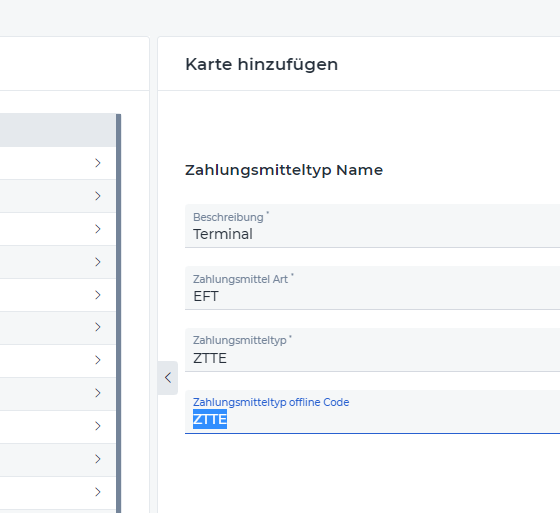Image resolution: width=560 pixels, height=513 pixels.
Task: Open third list row chevron
Action: (98, 229)
